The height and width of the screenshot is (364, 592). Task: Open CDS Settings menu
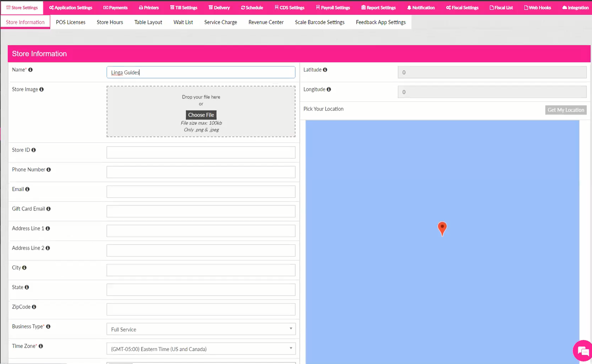pyautogui.click(x=289, y=8)
